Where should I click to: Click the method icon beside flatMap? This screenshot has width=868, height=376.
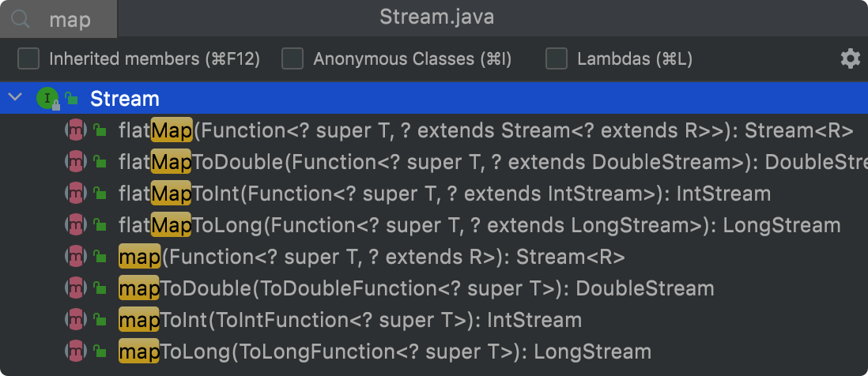[x=75, y=130]
